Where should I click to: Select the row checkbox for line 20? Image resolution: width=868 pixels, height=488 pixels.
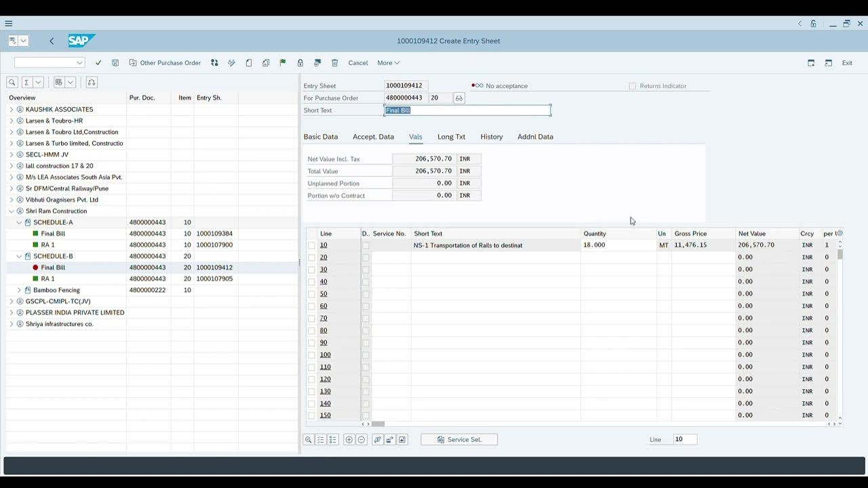(311, 258)
